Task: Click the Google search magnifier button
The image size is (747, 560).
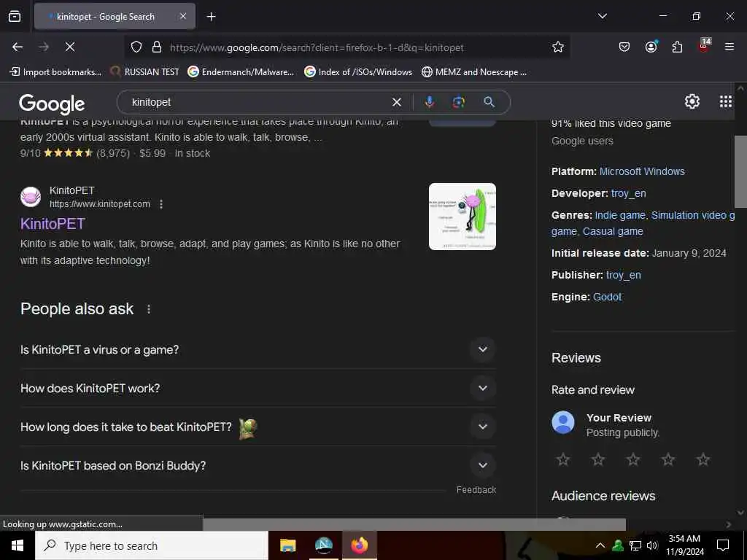Action: (489, 102)
